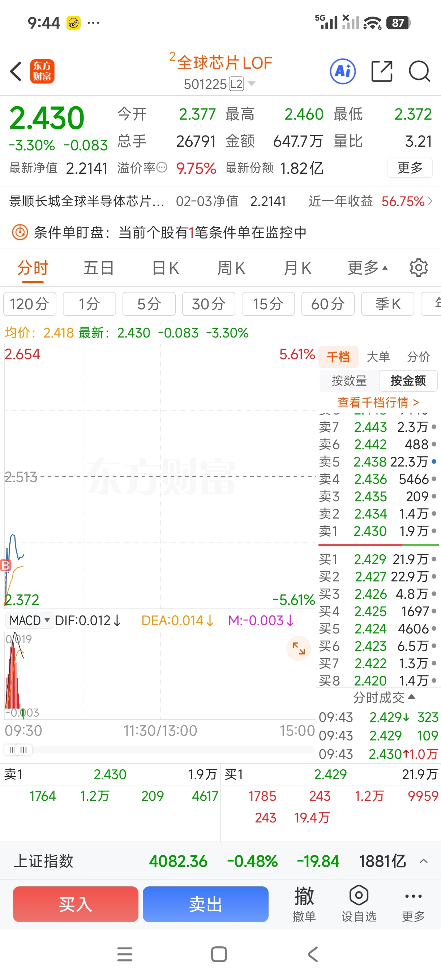The height and width of the screenshot is (980, 441).
Task: Tap the 09:43 2.430 trade row
Action: (378, 754)
